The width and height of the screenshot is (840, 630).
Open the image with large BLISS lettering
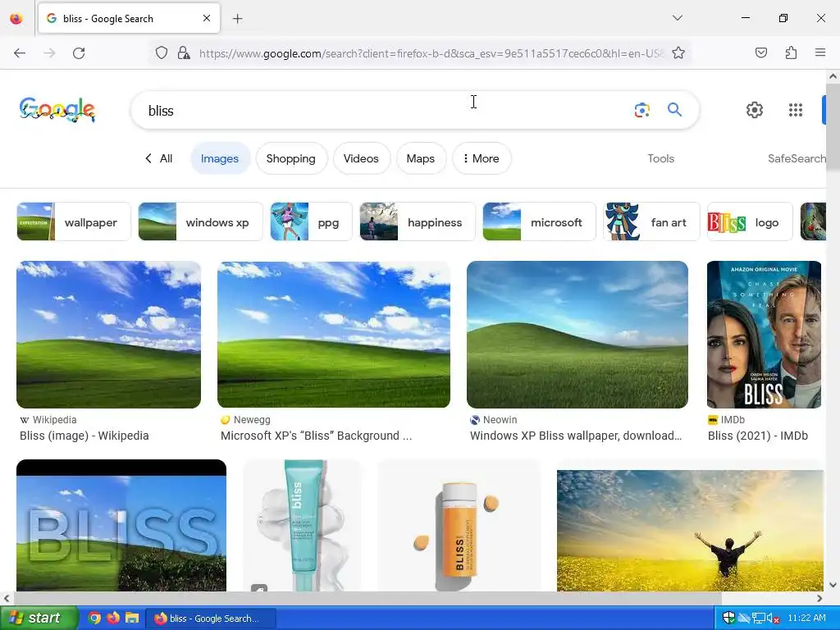121,526
